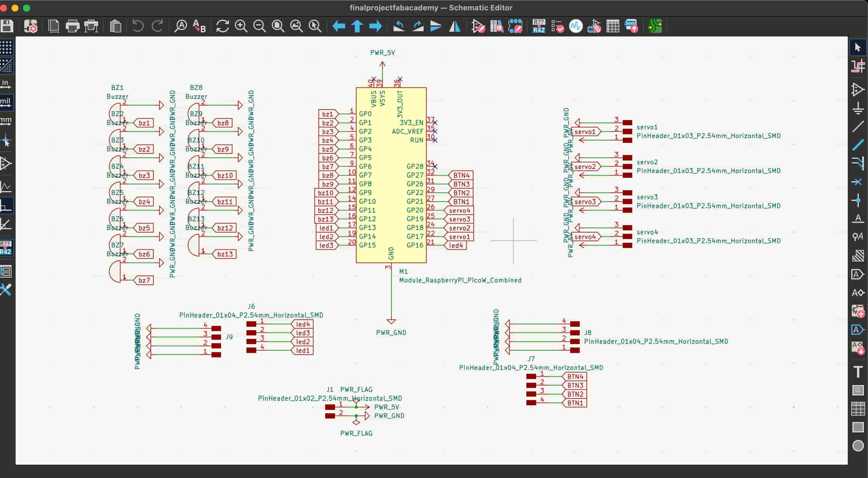Open the Simulator waveform icon
Screen dimensions: 868x478
coord(576,26)
